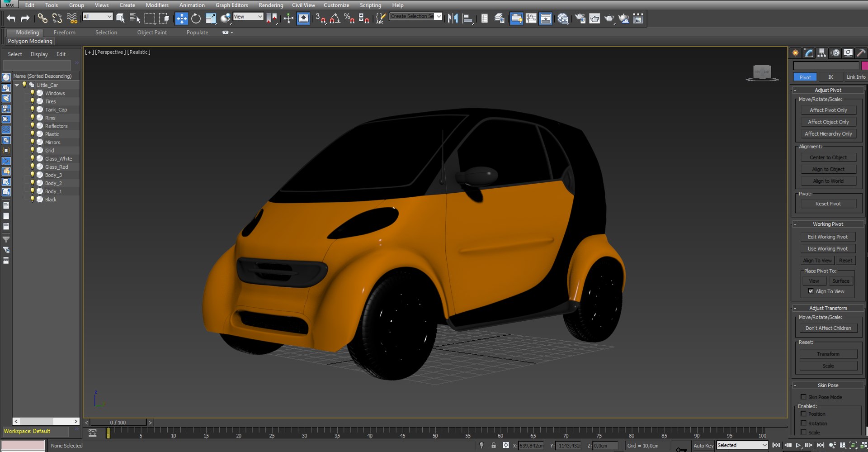The image size is (868, 452).
Task: Open the Graph Editors menu
Action: click(x=231, y=5)
